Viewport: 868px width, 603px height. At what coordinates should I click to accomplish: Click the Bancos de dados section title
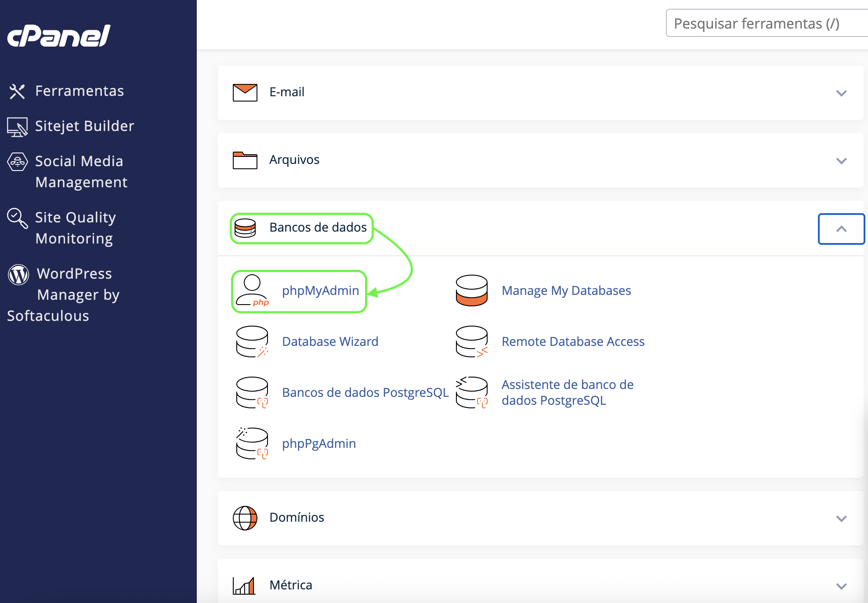click(318, 228)
